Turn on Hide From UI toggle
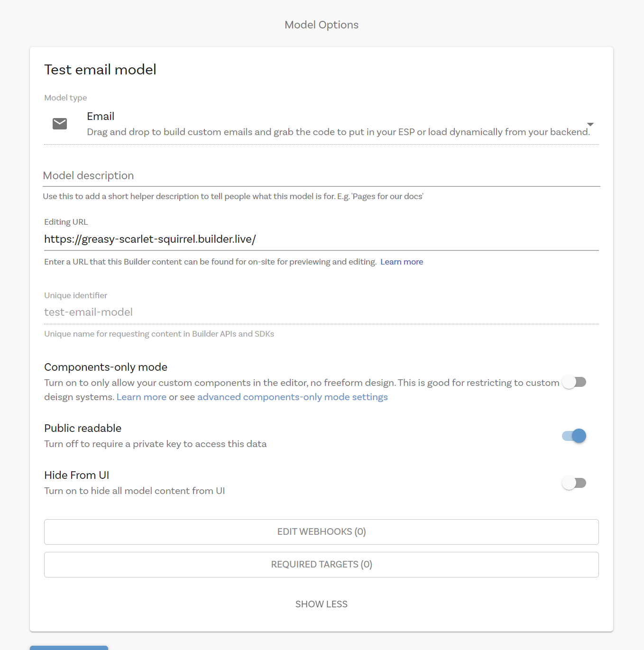The width and height of the screenshot is (644, 650). (574, 483)
